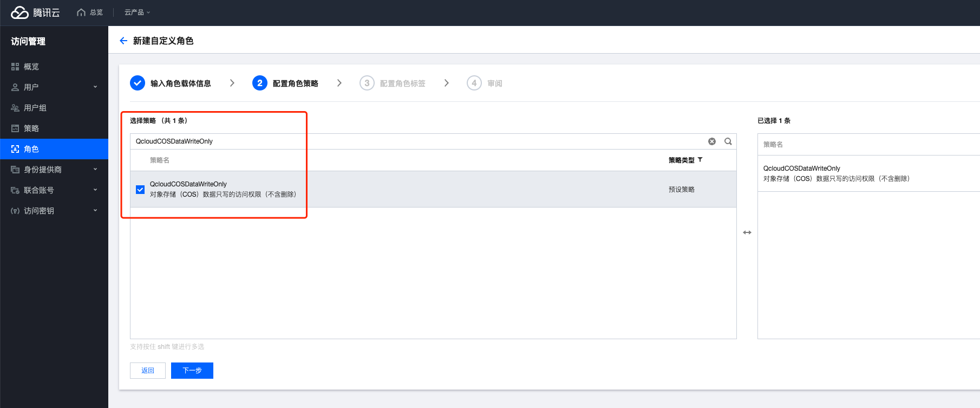Open 概览 in the sidebar
The image size is (980, 408).
coord(54,67)
